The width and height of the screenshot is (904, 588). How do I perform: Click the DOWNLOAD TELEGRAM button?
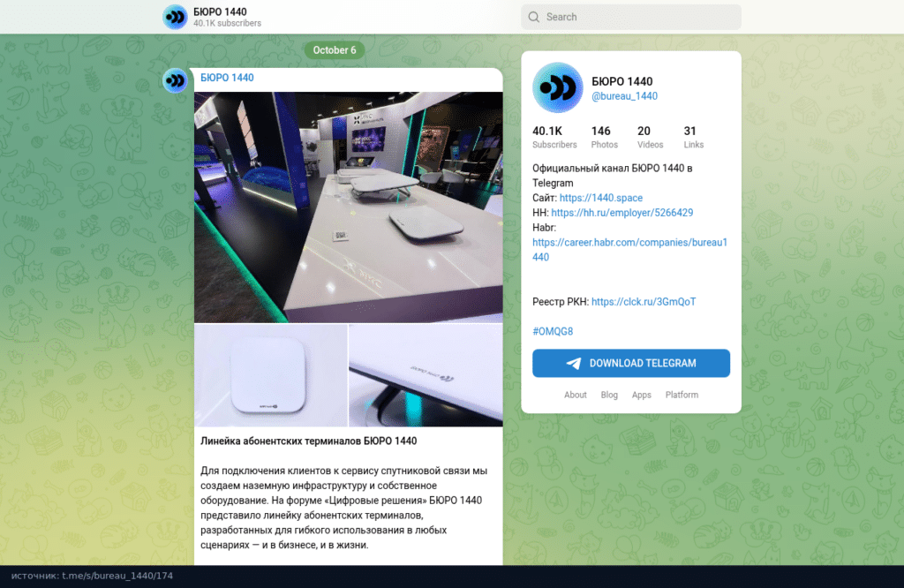pyautogui.click(x=630, y=363)
